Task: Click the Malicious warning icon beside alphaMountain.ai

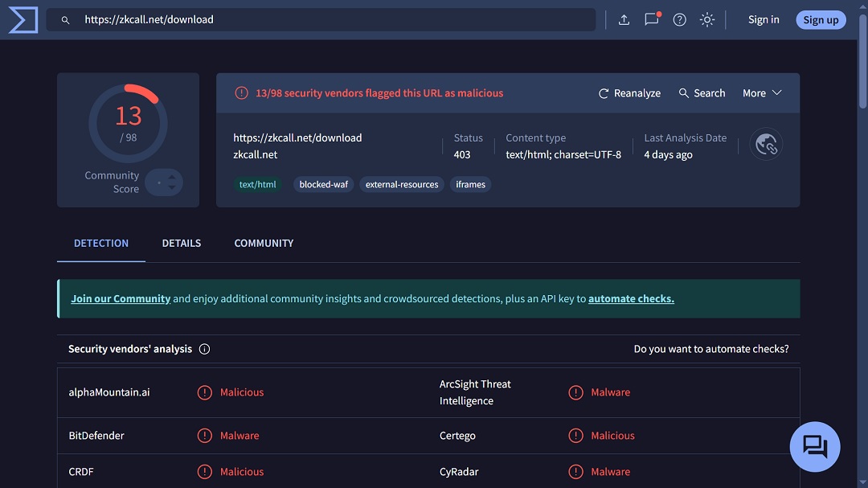Action: pos(205,392)
